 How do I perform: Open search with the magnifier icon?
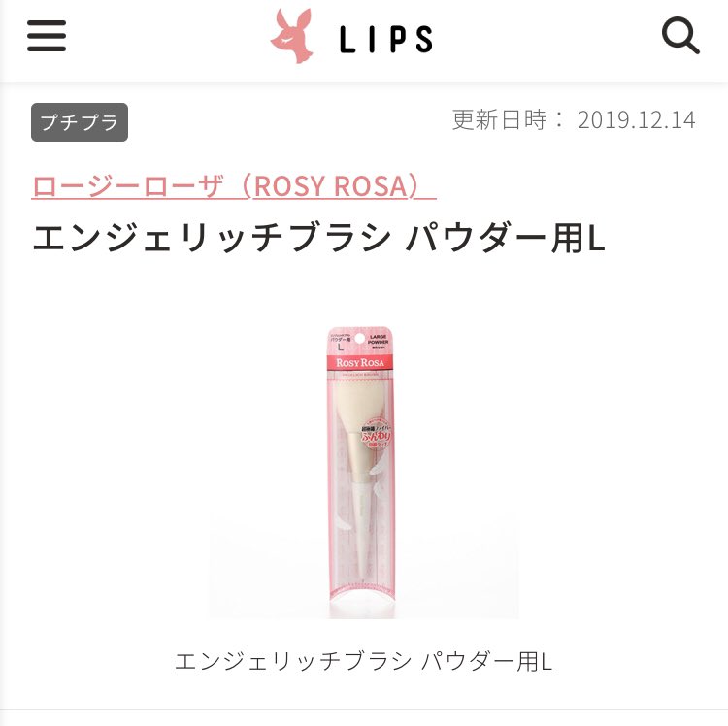(x=680, y=36)
